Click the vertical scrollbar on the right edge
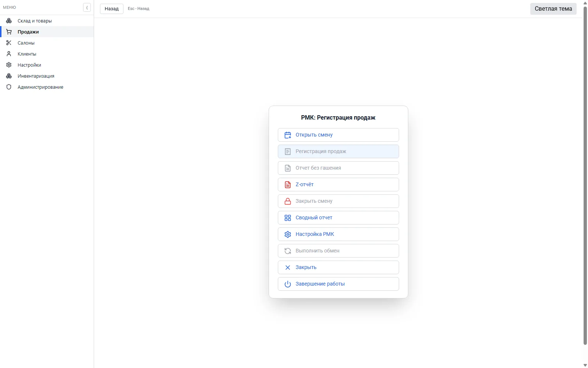588x368 pixels. pyautogui.click(x=585, y=176)
